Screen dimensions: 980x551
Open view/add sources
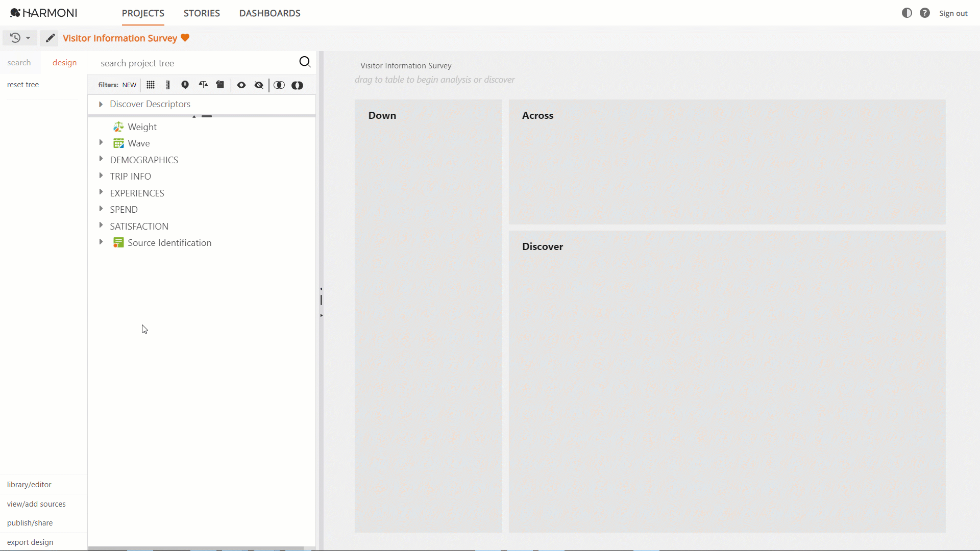click(x=36, y=504)
